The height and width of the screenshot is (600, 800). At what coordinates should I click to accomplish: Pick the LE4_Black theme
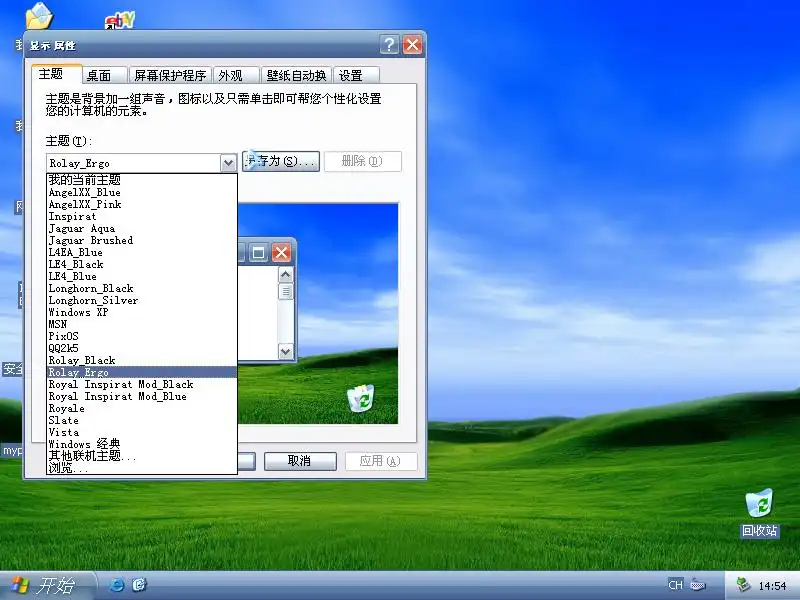pos(142,264)
